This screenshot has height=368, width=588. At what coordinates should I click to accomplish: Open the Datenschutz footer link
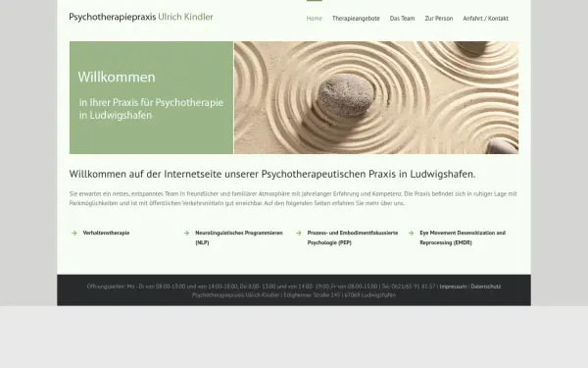point(486,287)
